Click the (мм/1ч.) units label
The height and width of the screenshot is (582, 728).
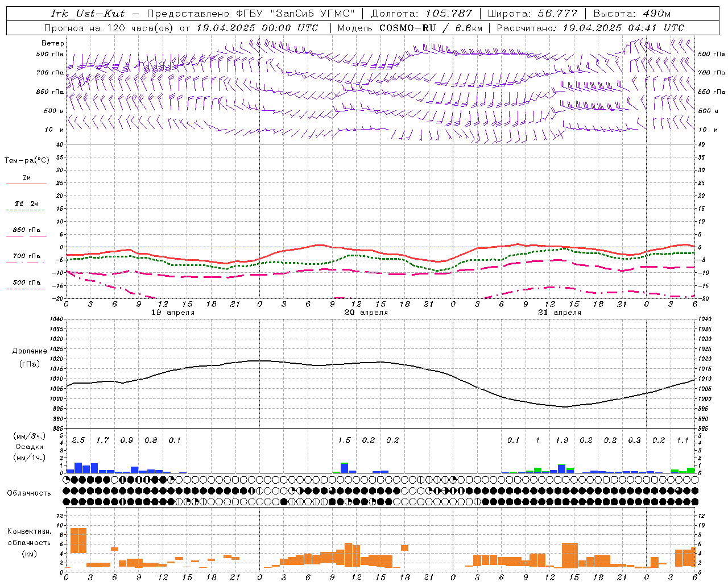30,458
